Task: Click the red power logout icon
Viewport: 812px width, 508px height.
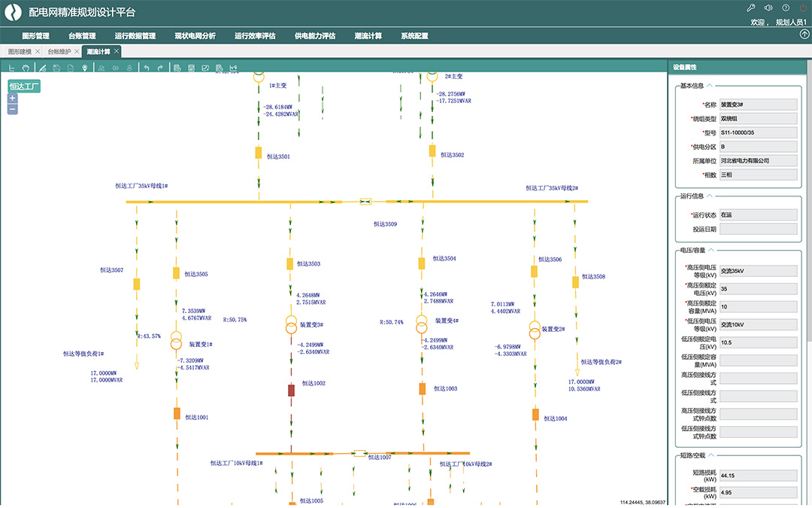Action: pos(803,8)
